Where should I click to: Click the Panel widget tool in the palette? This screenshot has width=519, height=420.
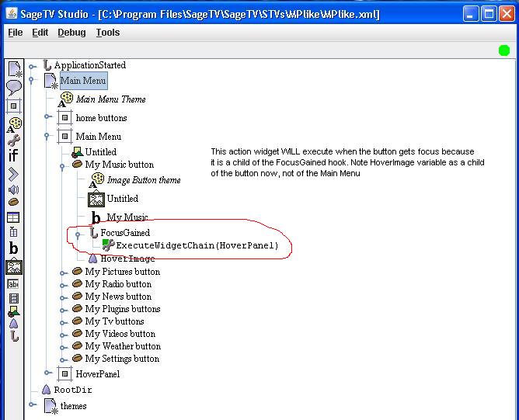(14, 106)
